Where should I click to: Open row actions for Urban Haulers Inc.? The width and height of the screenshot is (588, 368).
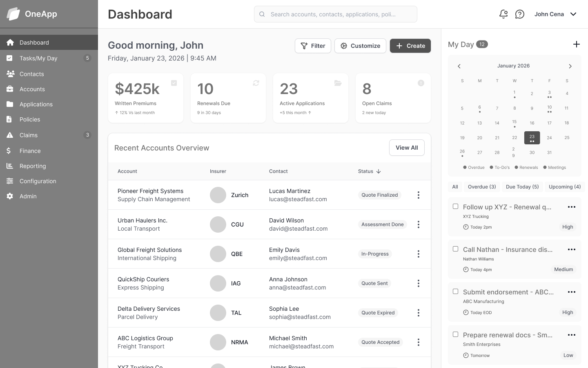pyautogui.click(x=419, y=224)
